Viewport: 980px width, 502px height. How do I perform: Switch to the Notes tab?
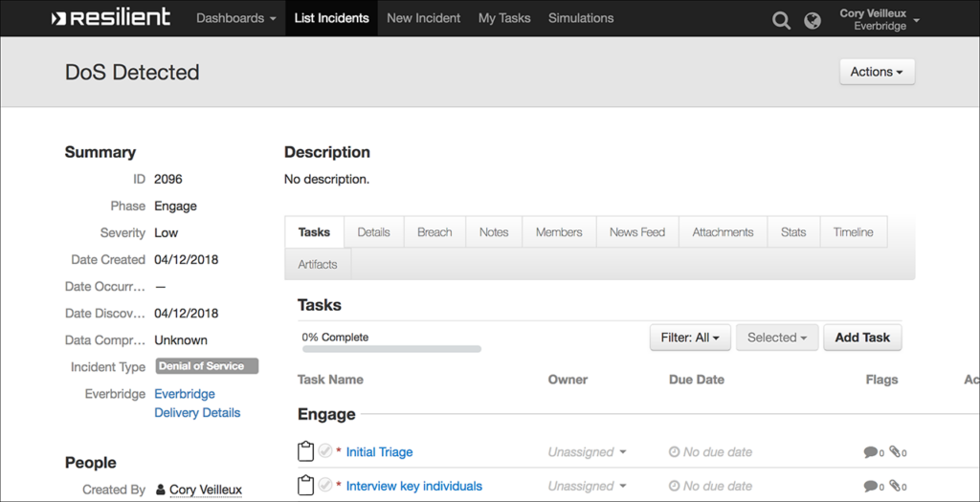click(x=494, y=232)
